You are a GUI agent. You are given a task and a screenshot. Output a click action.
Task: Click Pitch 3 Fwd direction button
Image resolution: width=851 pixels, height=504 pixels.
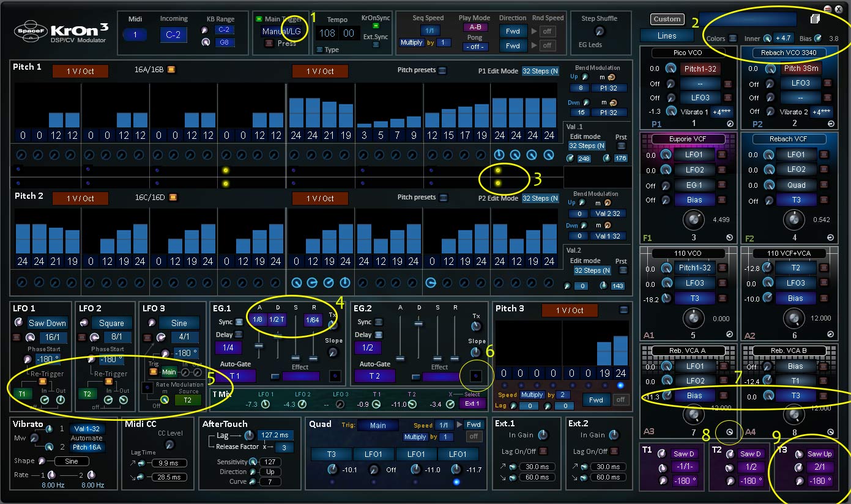pos(596,400)
